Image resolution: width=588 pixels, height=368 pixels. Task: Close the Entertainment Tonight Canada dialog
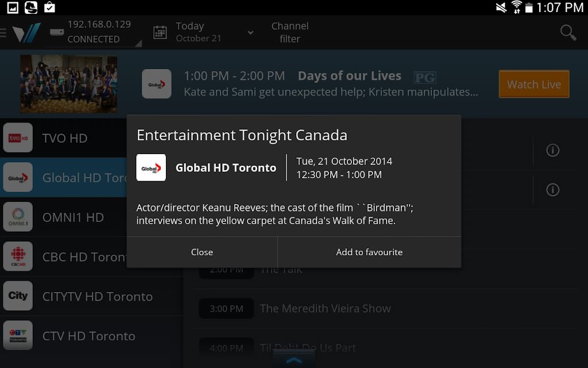(x=202, y=252)
